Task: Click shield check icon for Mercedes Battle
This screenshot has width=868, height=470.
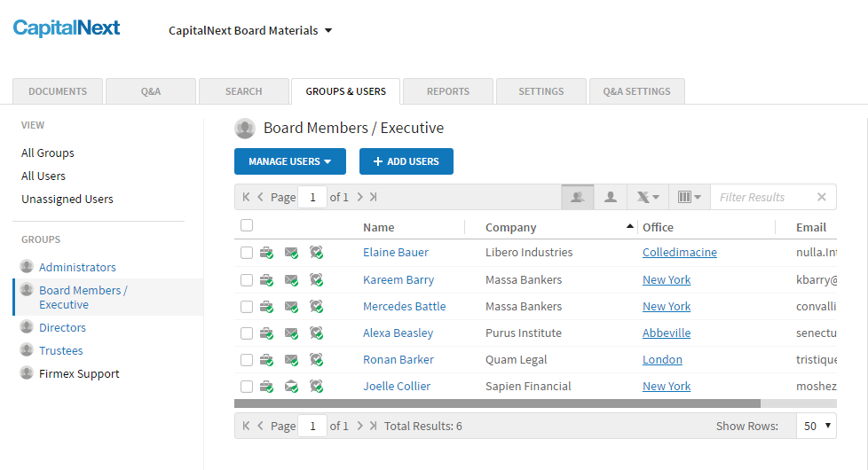Action: coord(316,307)
